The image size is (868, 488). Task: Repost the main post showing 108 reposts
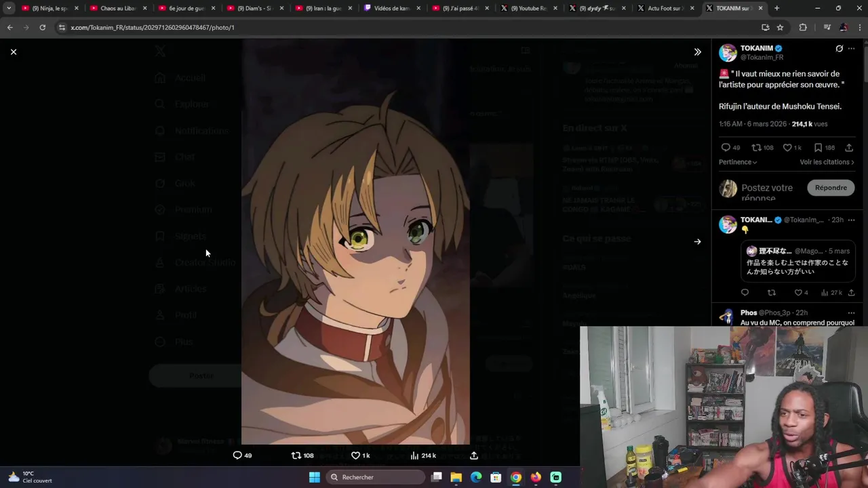pyautogui.click(x=762, y=147)
